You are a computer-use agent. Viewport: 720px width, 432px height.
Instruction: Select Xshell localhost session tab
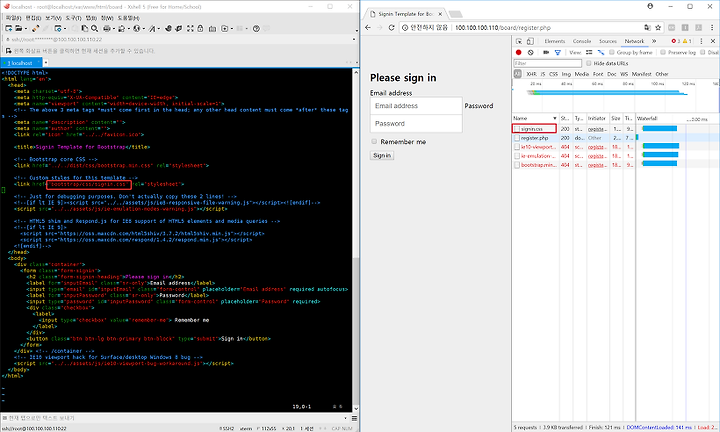pyautogui.click(x=20, y=63)
